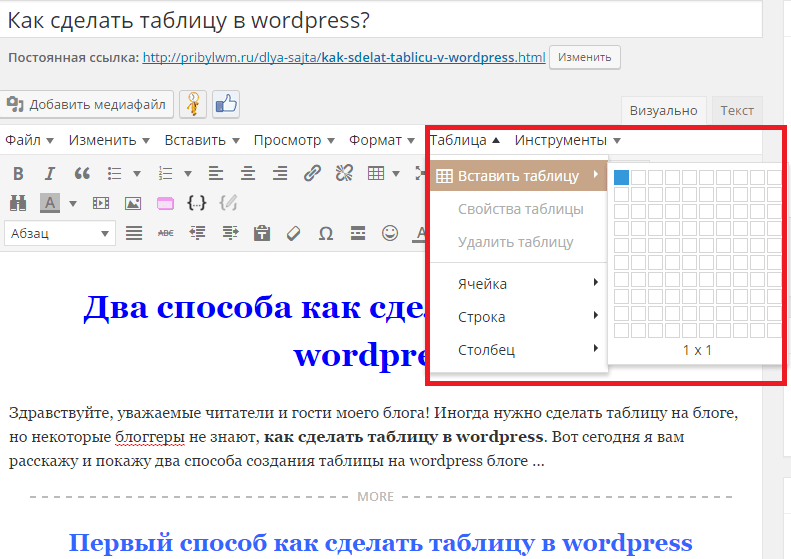Switch to the Визуально tab
Image resolution: width=791 pixels, height=559 pixels.
[663, 110]
